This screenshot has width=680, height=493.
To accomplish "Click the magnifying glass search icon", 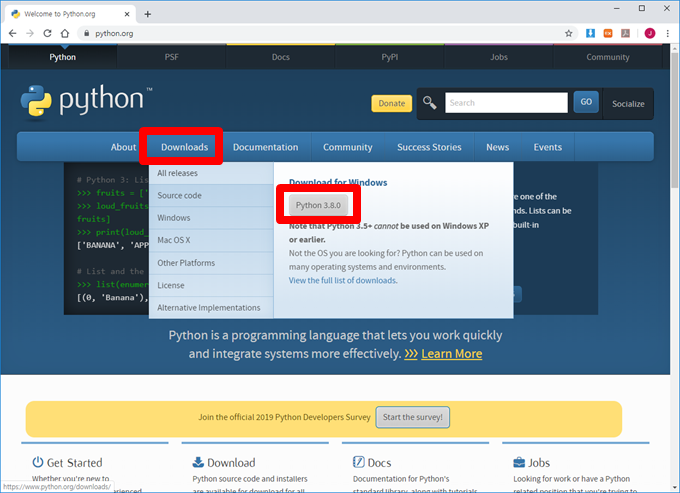I will (429, 103).
